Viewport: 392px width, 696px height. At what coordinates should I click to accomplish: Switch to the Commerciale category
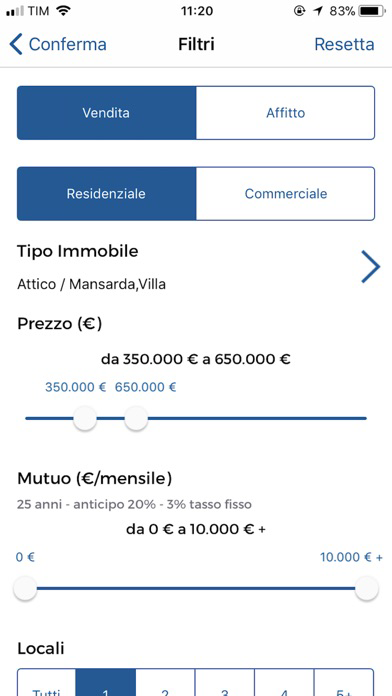285,194
